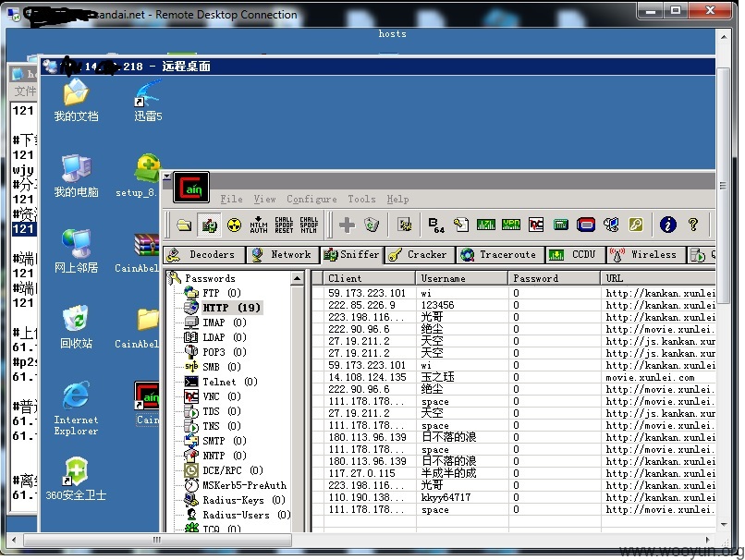745x560 pixels.
Task: Select client 14.108.124.135 row
Action: tap(514, 377)
